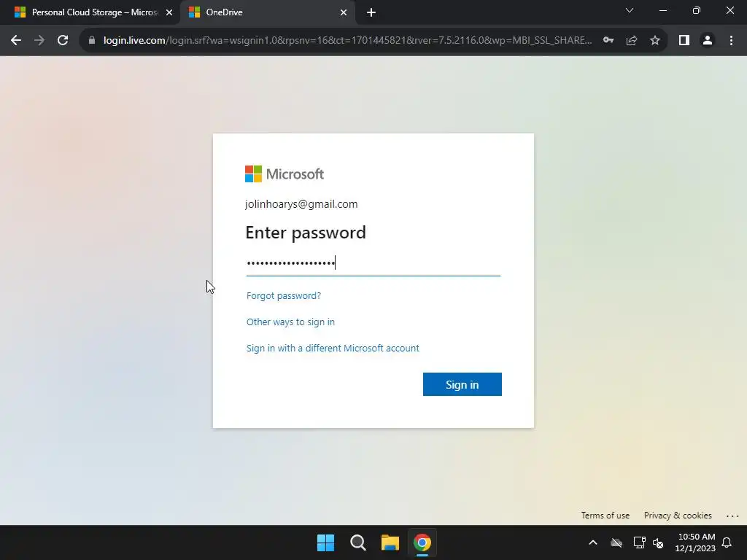Restore down the Chrome window
The height and width of the screenshot is (560, 747).
point(697,10)
